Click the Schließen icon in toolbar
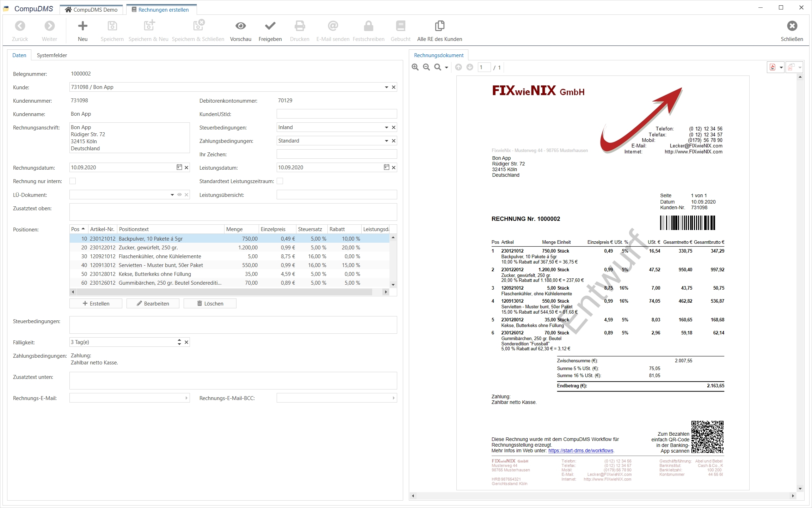Image resolution: width=812 pixels, height=508 pixels. click(792, 26)
